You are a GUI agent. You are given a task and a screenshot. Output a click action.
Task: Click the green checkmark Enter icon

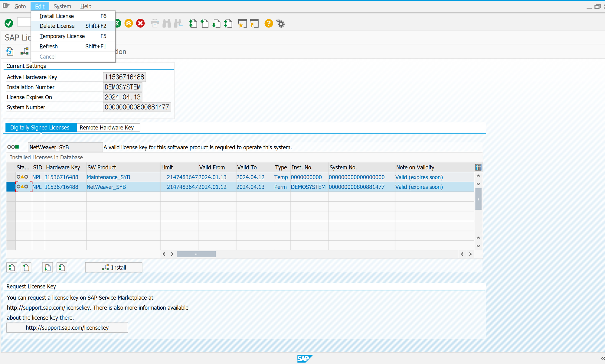click(9, 23)
